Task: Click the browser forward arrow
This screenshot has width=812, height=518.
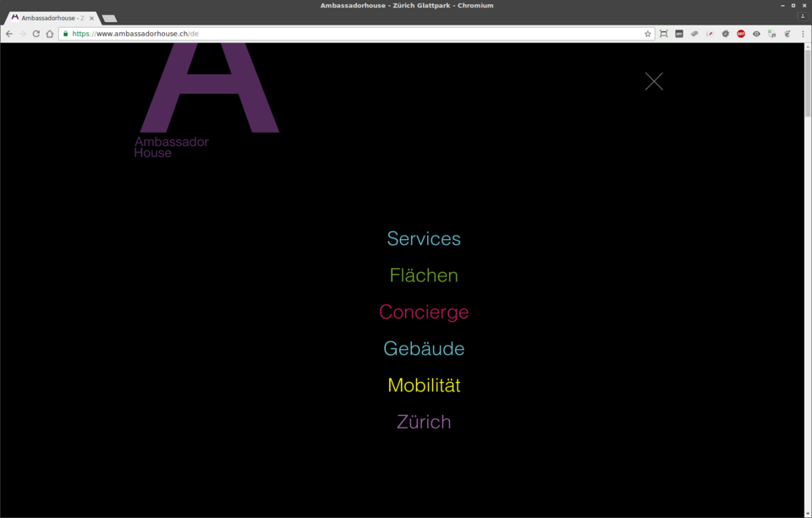Action: 22,34
